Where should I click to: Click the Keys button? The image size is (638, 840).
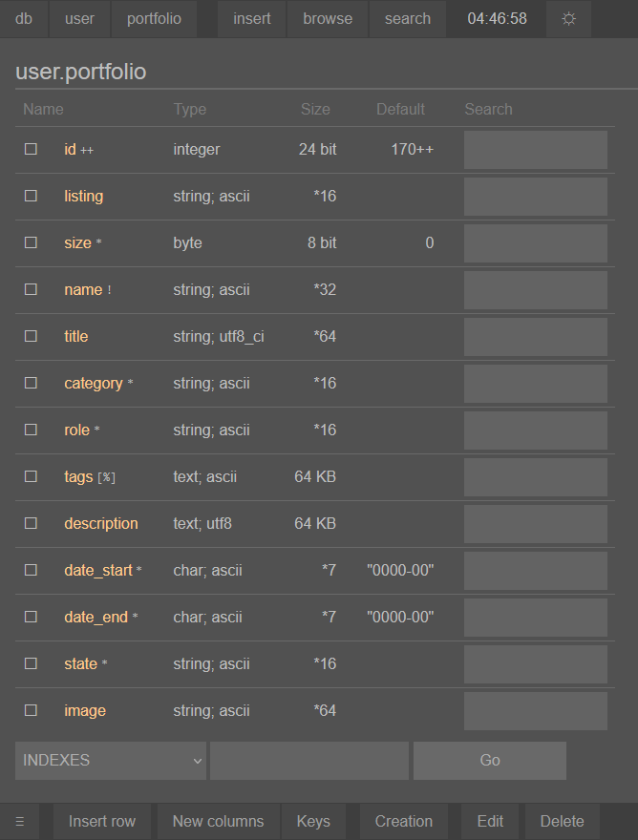[313, 822]
